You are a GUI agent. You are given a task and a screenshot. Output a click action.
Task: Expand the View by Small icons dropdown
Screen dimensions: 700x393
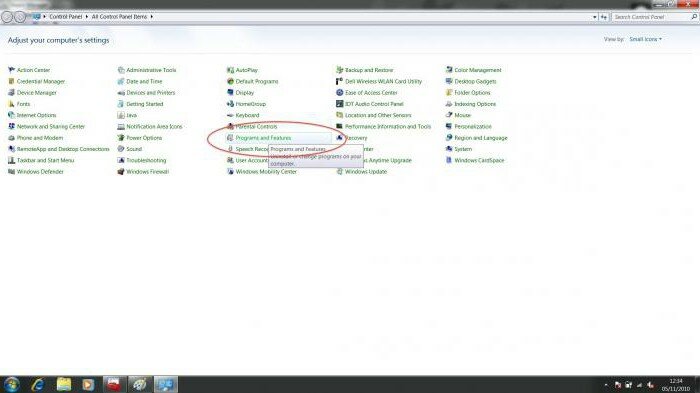[x=646, y=39]
